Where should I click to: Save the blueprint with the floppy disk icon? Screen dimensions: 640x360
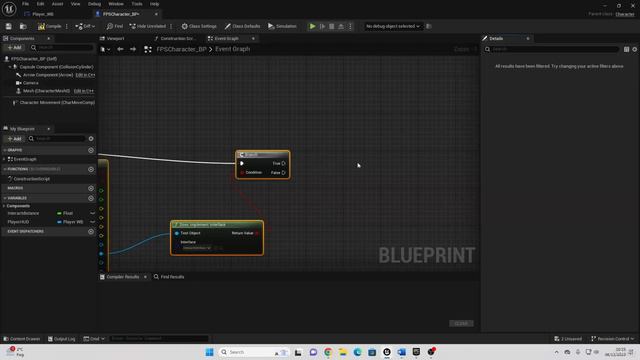click(9, 26)
